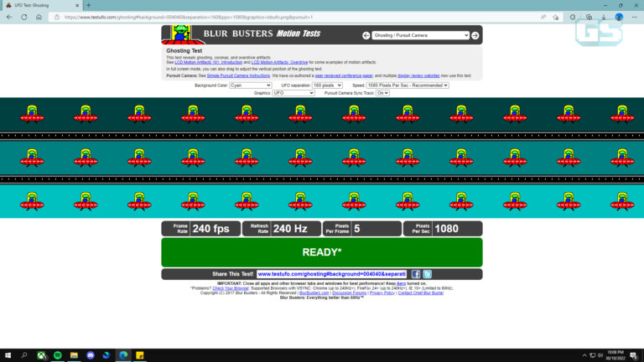644x362 pixels.
Task: Open a new browser tab
Action: pos(88,5)
